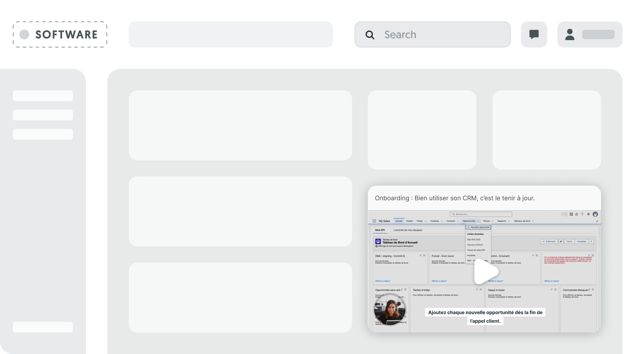
Task: Click the pencil edit navigation icon
Action: (597, 221)
